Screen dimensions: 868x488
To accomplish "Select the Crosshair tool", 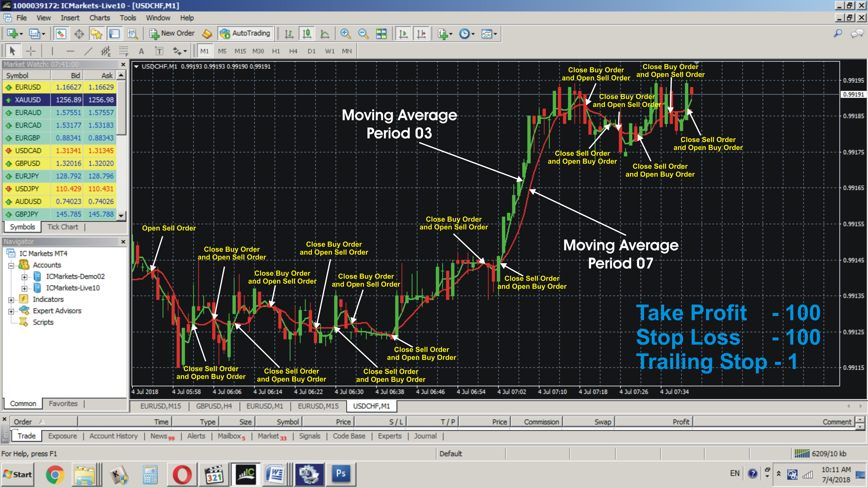I will (x=31, y=51).
